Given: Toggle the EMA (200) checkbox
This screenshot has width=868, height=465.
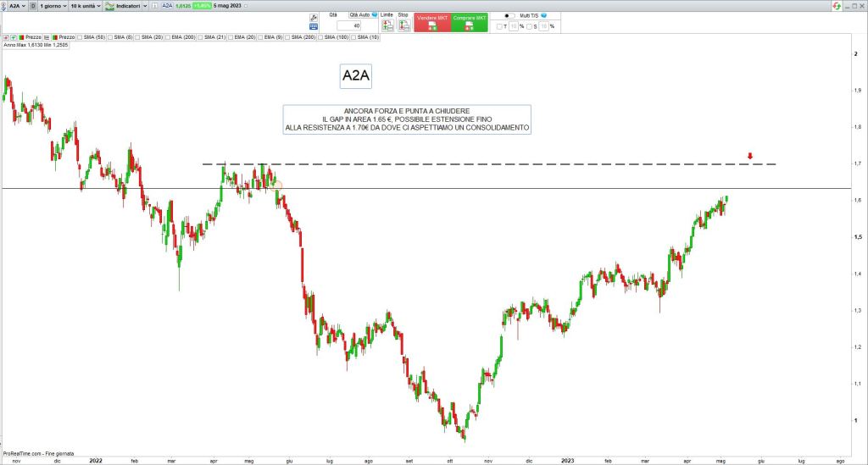Looking at the screenshot, I should tap(168, 37).
